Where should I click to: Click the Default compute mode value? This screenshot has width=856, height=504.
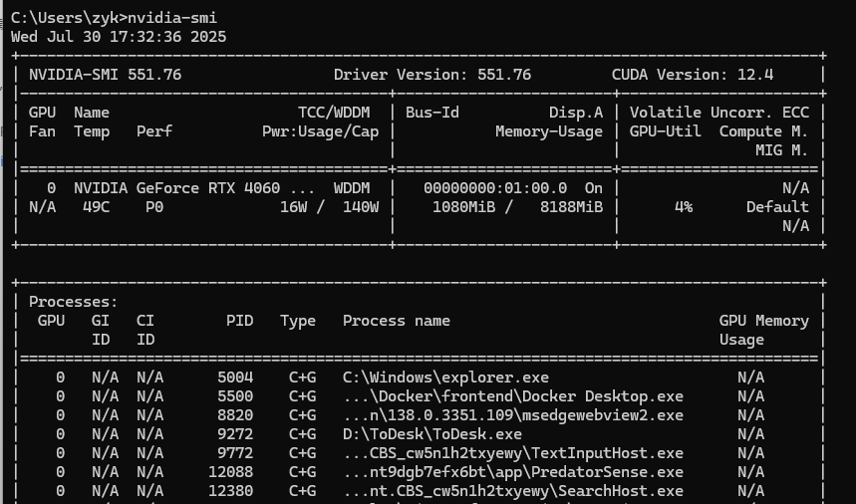(778, 207)
